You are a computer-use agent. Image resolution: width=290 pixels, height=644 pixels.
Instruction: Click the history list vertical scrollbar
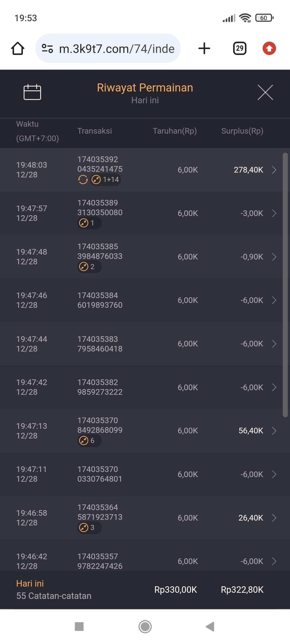tap(285, 285)
